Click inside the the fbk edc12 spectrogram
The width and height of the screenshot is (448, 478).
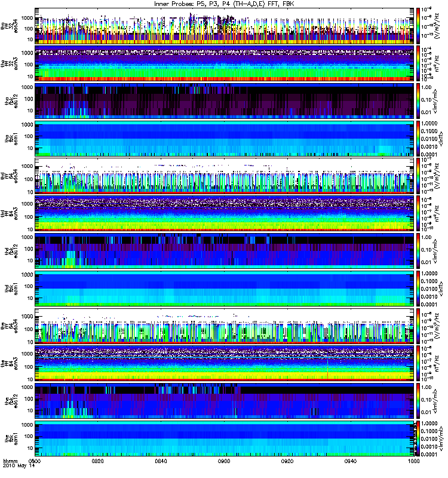tap(224, 401)
